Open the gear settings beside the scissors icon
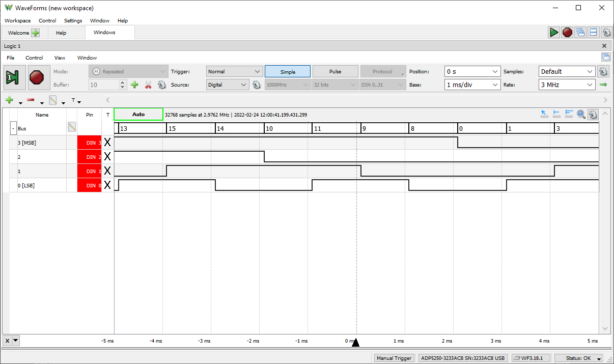 (x=162, y=85)
